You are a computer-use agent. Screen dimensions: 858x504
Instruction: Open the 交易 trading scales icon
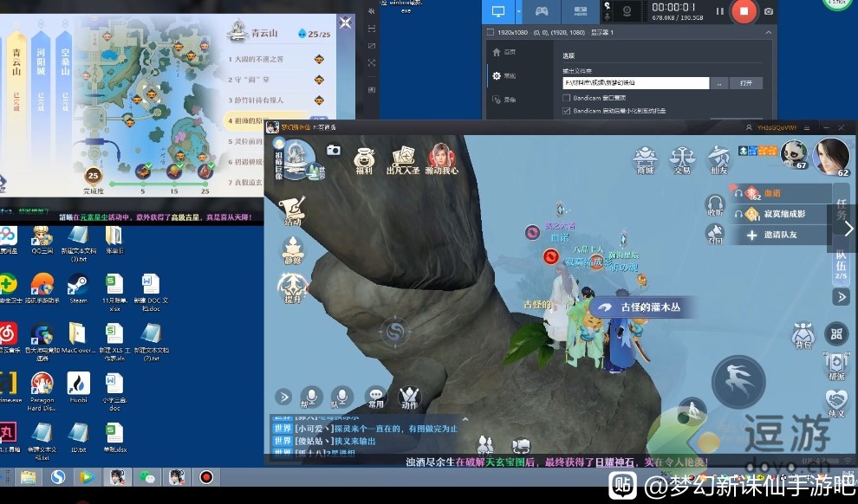coord(682,161)
